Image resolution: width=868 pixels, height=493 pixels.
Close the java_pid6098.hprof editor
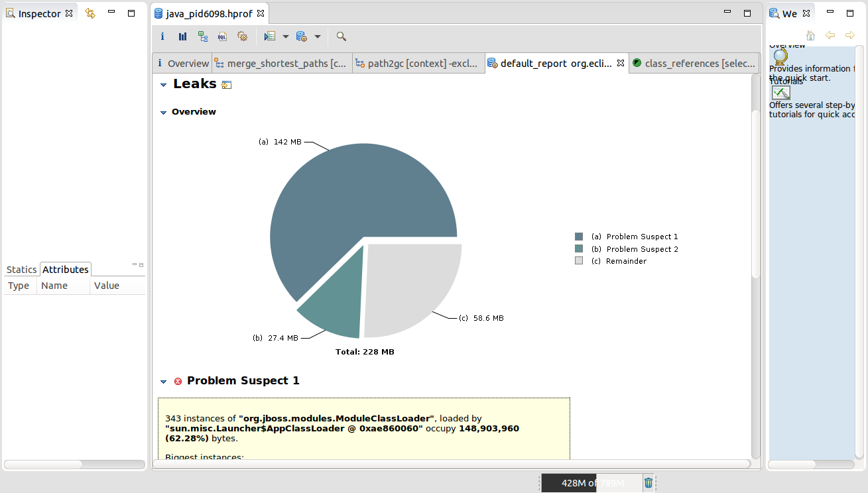click(261, 13)
